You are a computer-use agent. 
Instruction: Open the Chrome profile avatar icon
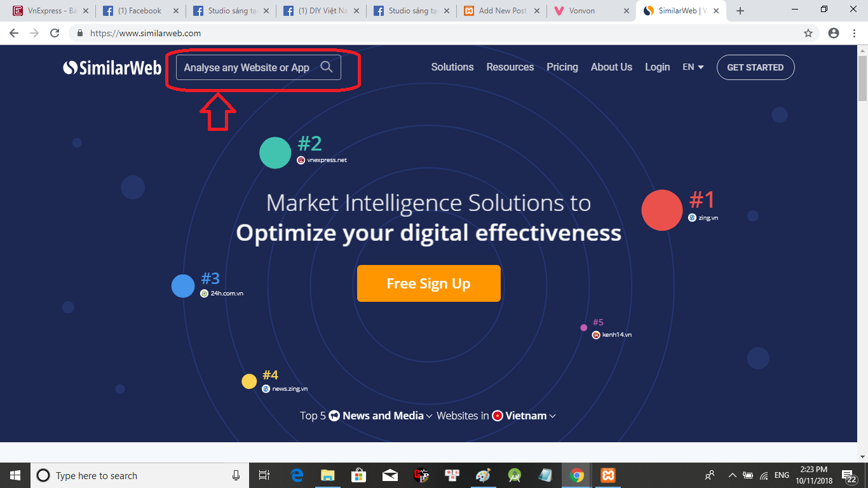click(x=834, y=33)
